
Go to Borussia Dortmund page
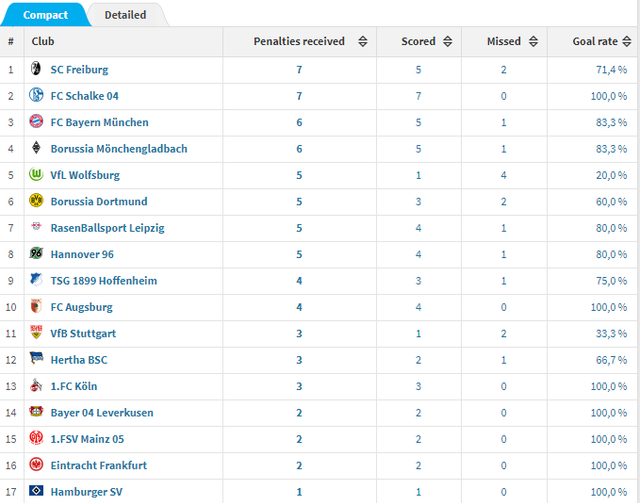(99, 202)
